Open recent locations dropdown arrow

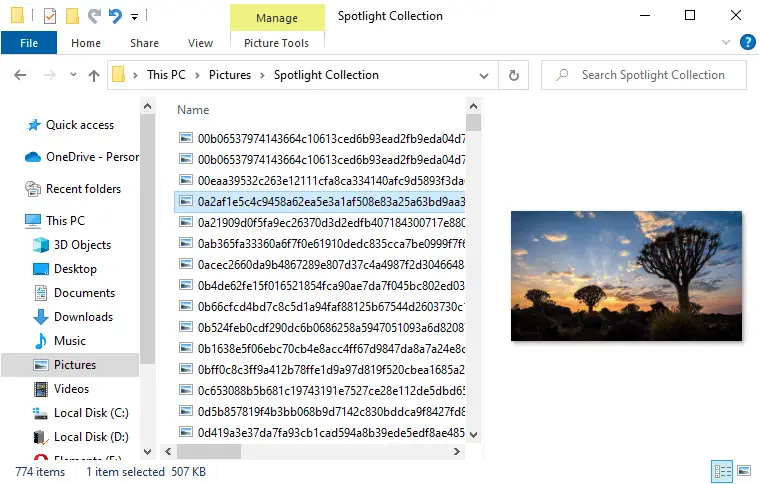coord(73,75)
